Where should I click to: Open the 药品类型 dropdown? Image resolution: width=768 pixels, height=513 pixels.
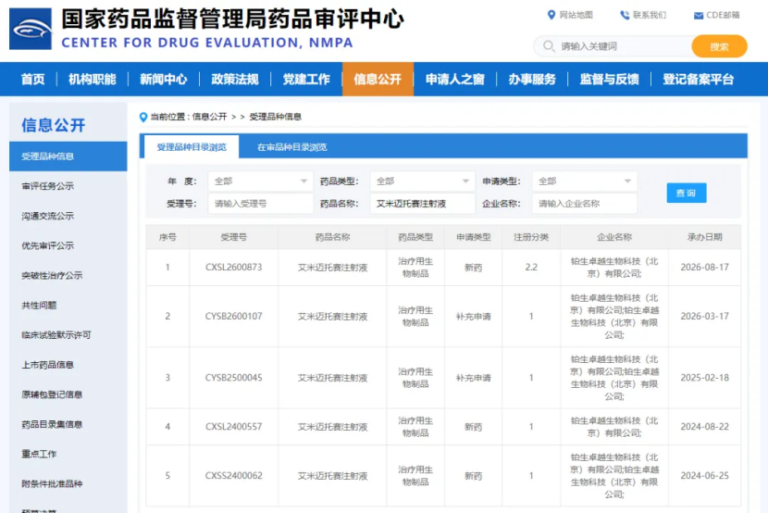click(x=422, y=181)
